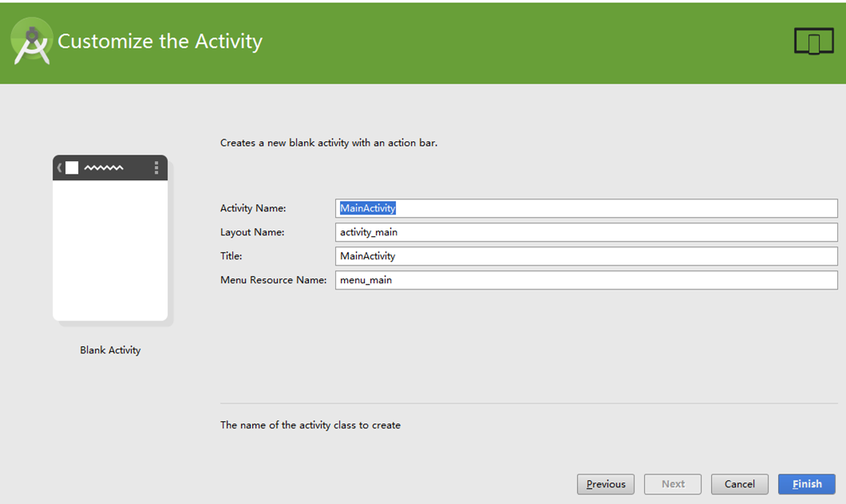This screenshot has width=846, height=504.
Task: Go back with the Previous button
Action: click(x=606, y=484)
